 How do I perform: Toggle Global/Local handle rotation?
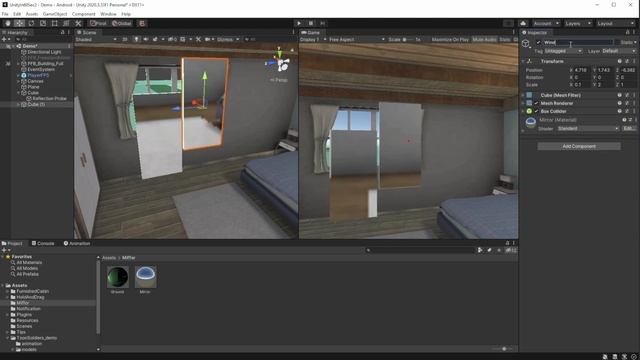tap(121, 23)
